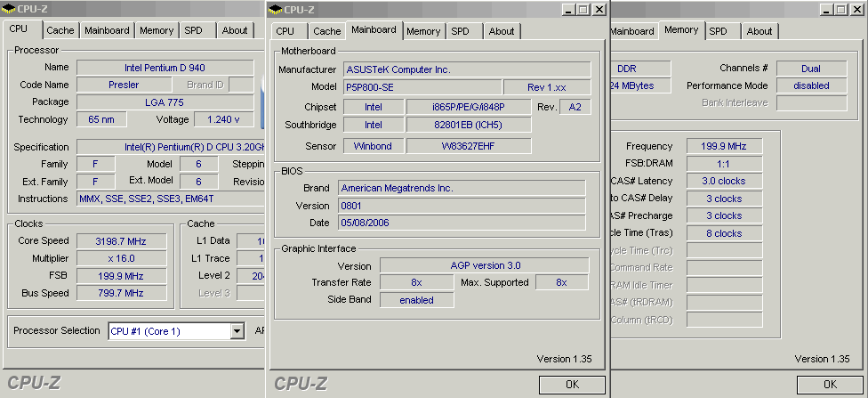Open the CPU tab in the left CPU-Z window

click(x=19, y=29)
